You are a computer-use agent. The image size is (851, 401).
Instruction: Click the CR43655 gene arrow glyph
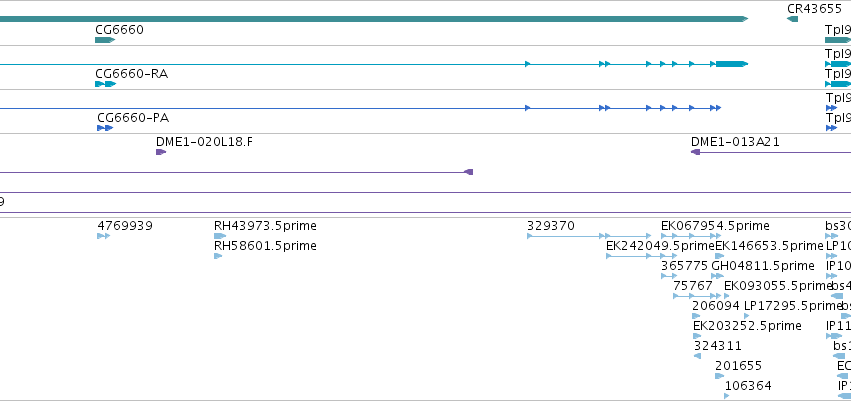792,20
